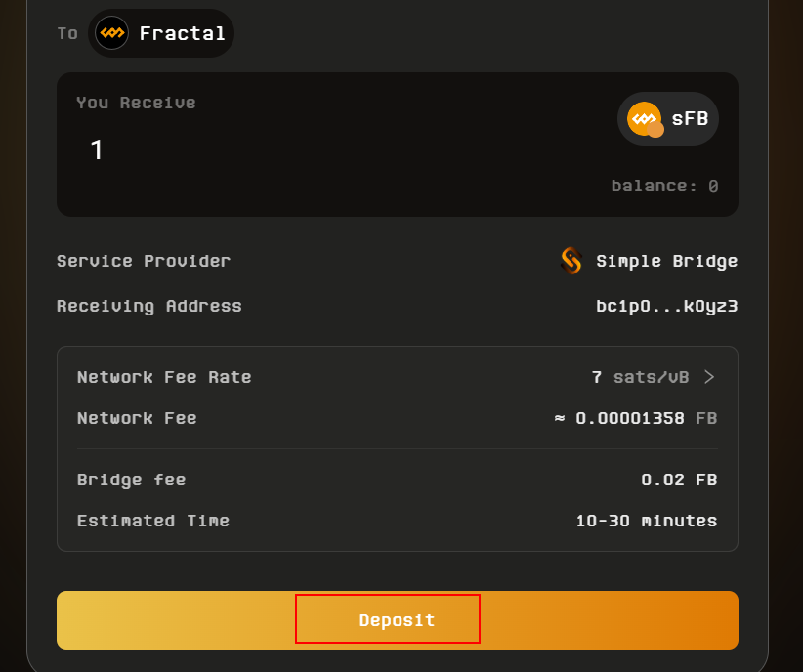
Task: Click the 10-30 minutes estimated time
Action: [x=646, y=521]
